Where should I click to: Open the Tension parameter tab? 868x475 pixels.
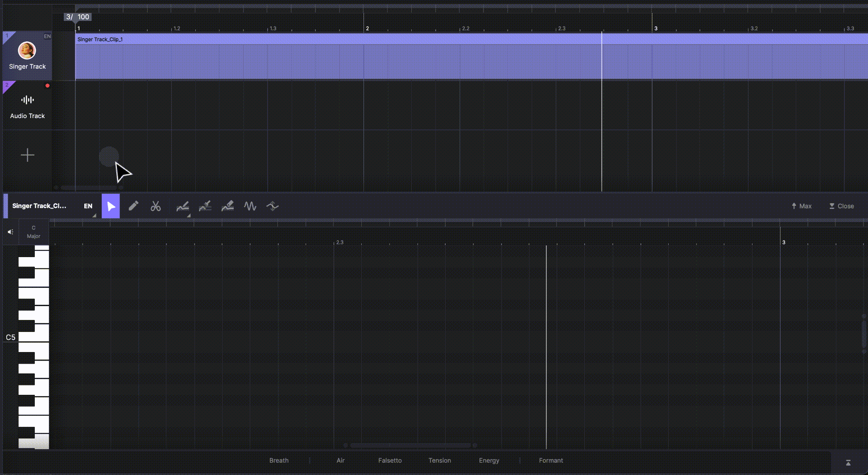(440, 460)
